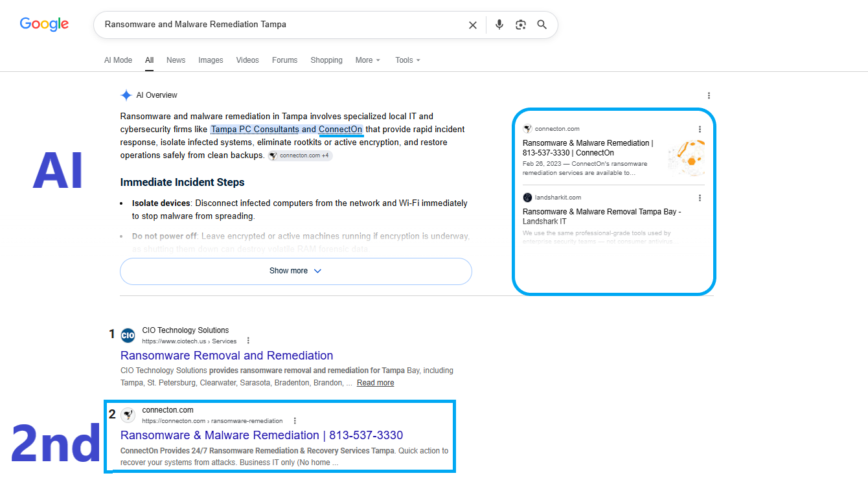Click connecton.com site name in second result
The height and width of the screenshot is (480, 868).
click(x=168, y=410)
